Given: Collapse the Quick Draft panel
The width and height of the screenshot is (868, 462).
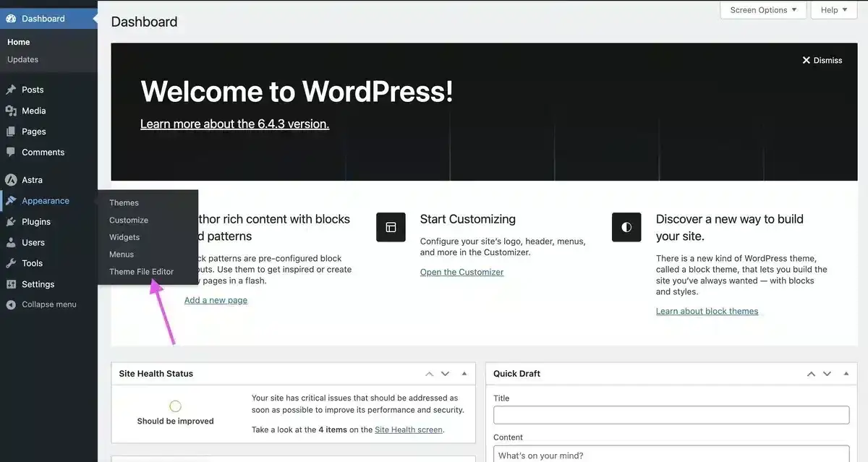Looking at the screenshot, I should (x=846, y=374).
